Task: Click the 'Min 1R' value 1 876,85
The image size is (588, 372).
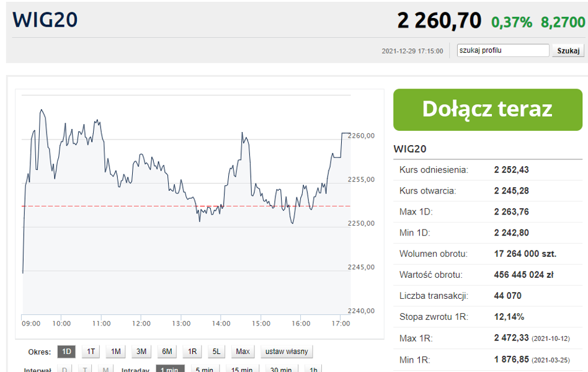Action: (x=511, y=359)
